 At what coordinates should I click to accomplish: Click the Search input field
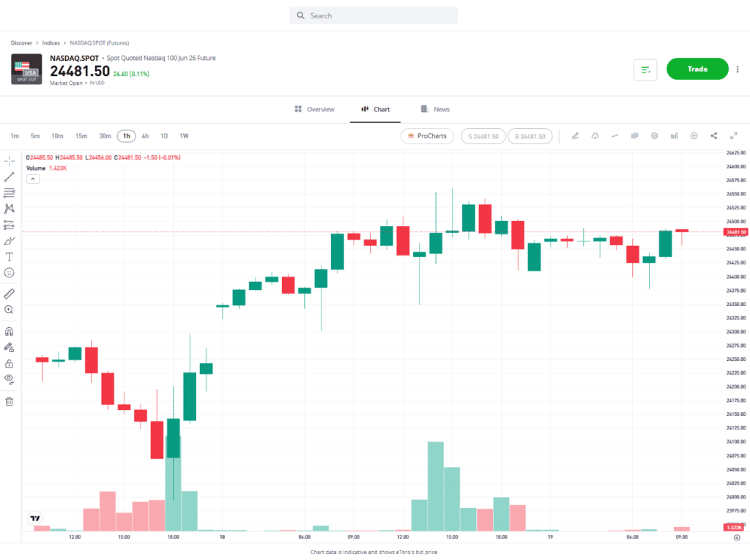tap(374, 15)
